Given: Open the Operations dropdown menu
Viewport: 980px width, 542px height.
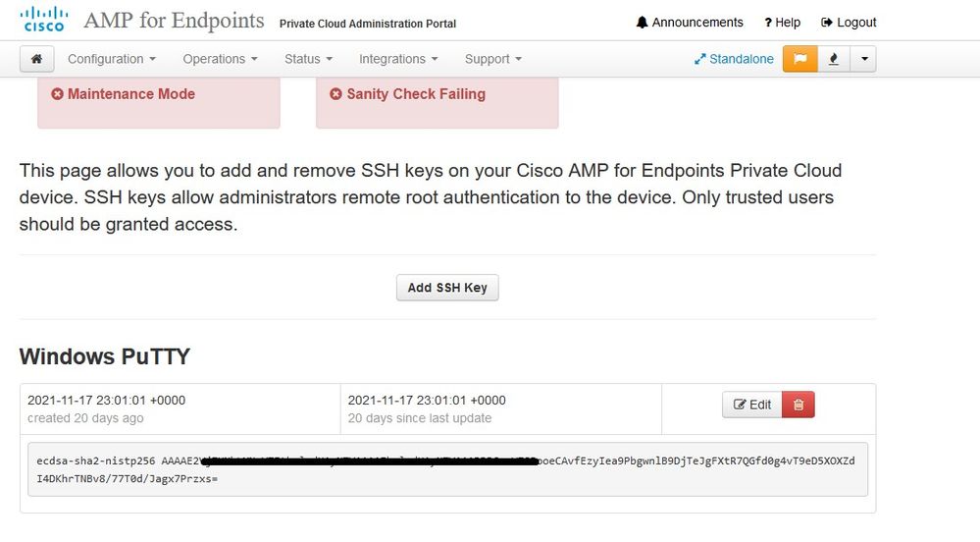Looking at the screenshot, I should pos(220,59).
